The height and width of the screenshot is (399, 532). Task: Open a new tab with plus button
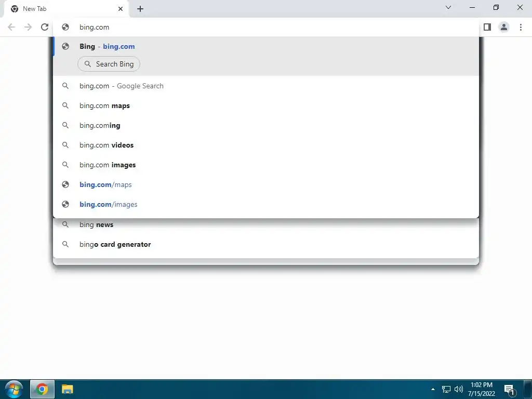(140, 9)
